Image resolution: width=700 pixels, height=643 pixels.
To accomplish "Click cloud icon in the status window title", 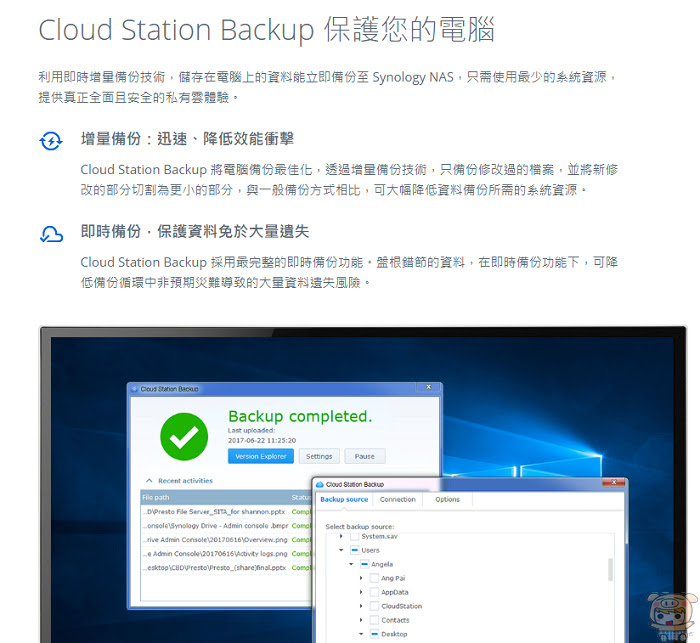I will [134, 389].
